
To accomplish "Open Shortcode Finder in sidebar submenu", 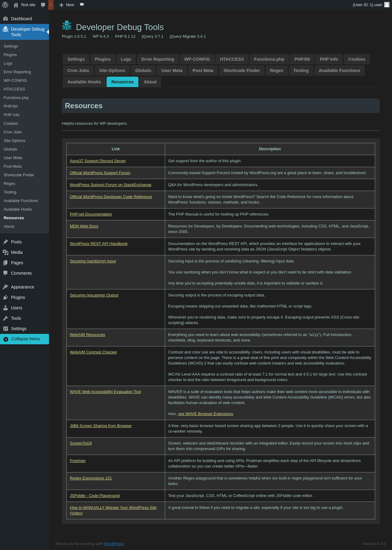I will click(x=24, y=175).
